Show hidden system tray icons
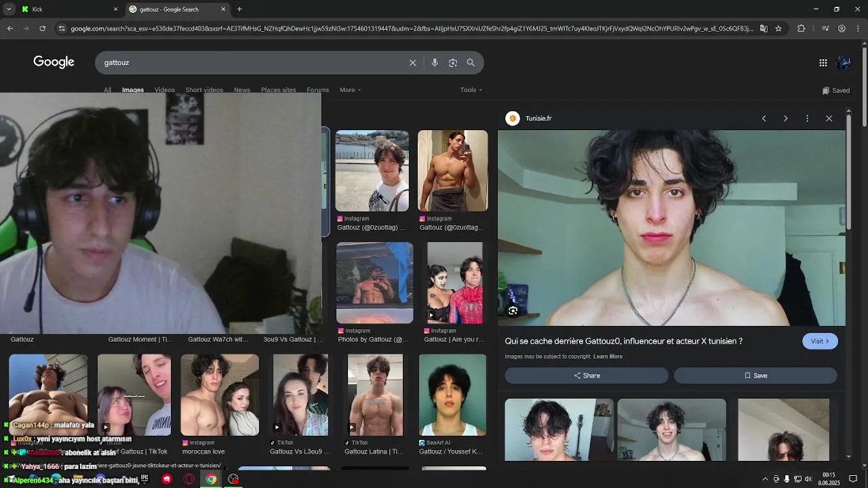This screenshot has width=868, height=488. 766,479
